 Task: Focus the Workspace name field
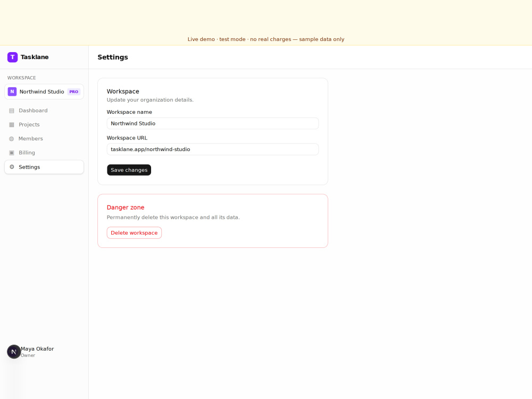pos(213,123)
